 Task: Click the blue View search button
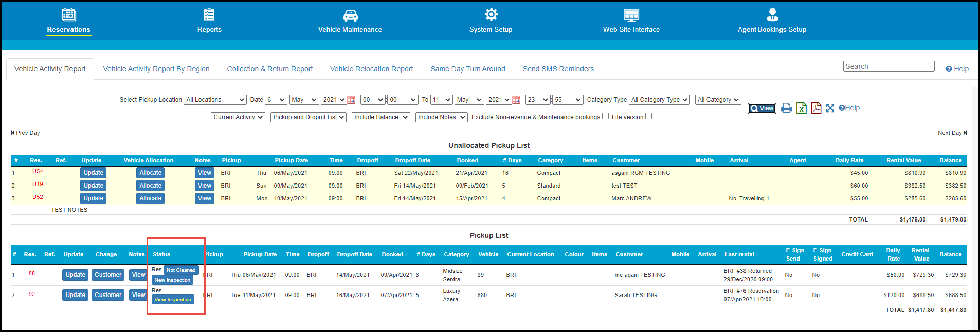[x=762, y=108]
